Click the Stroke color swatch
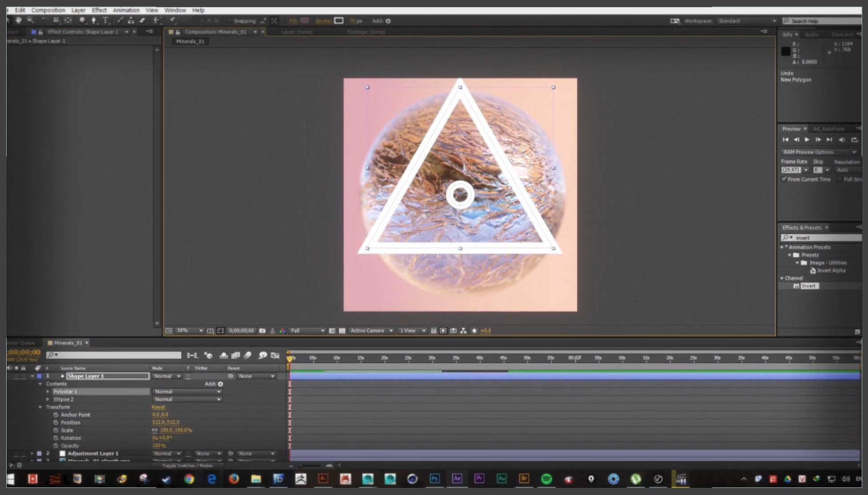868x495 pixels. point(339,21)
